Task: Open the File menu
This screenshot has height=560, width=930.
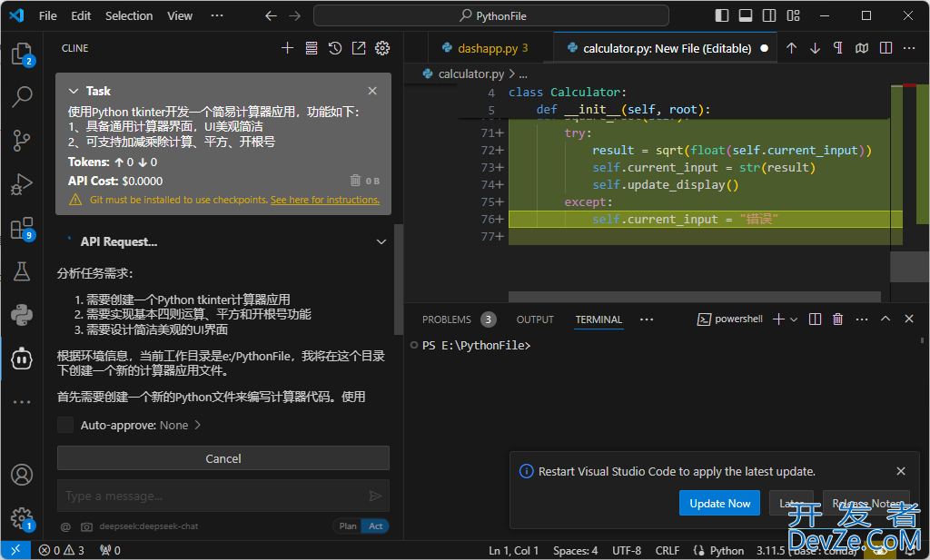Action: coord(48,16)
